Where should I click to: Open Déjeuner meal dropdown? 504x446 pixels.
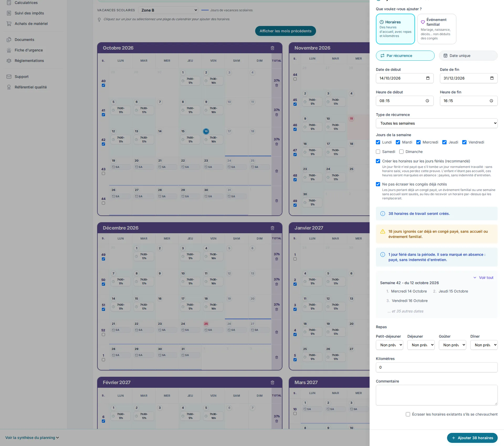click(x=421, y=345)
